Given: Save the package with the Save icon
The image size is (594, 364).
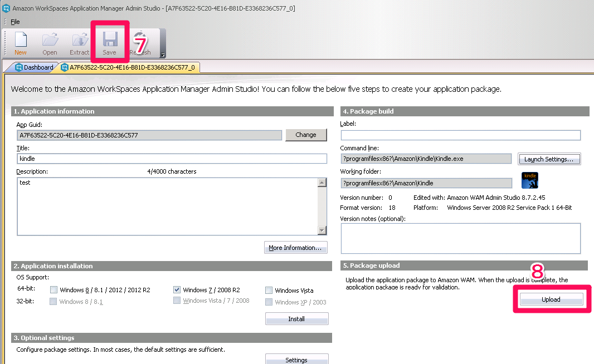Looking at the screenshot, I should pos(110,43).
